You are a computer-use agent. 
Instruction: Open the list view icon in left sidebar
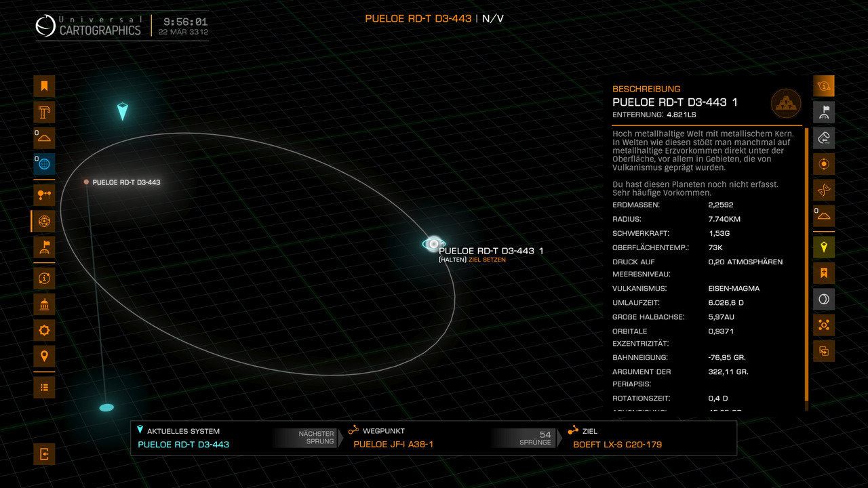pos(44,387)
